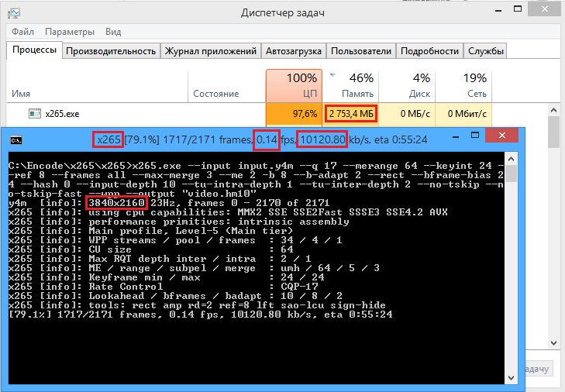565x392 pixels.
Task: Click the 'tools: rect amp rd=2' console line
Action: point(197,305)
